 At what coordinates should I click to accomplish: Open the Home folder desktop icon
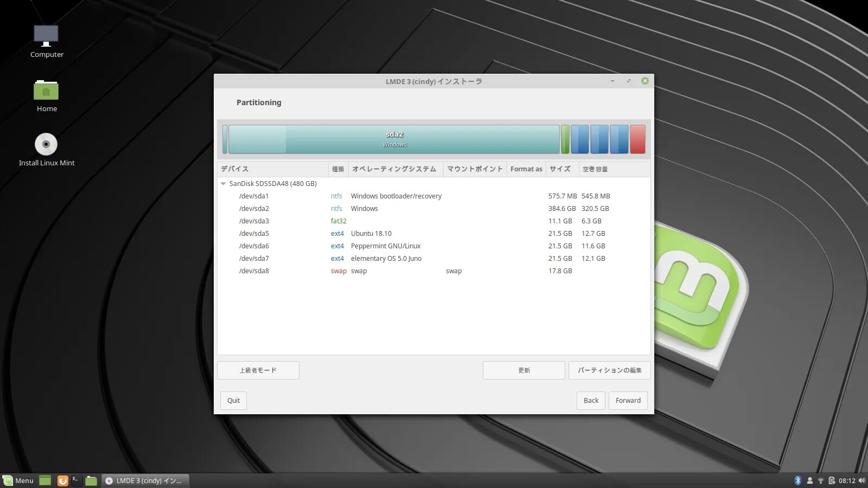pos(47,96)
